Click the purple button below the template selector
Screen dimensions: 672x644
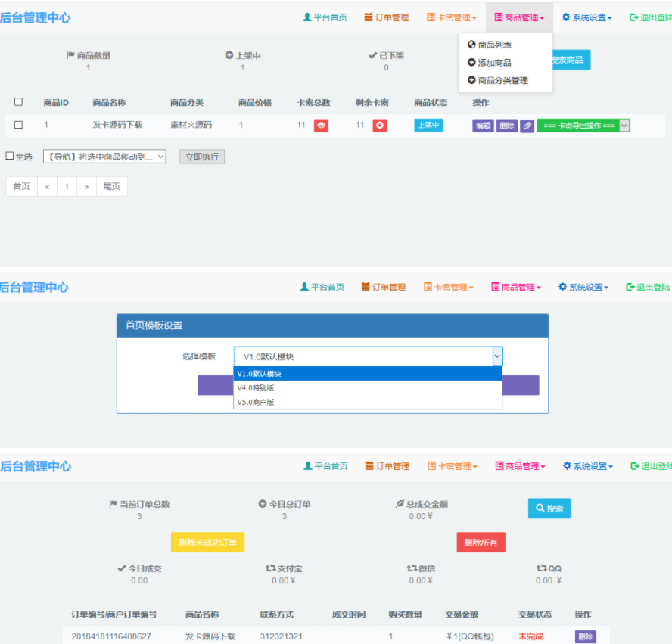[521, 385]
